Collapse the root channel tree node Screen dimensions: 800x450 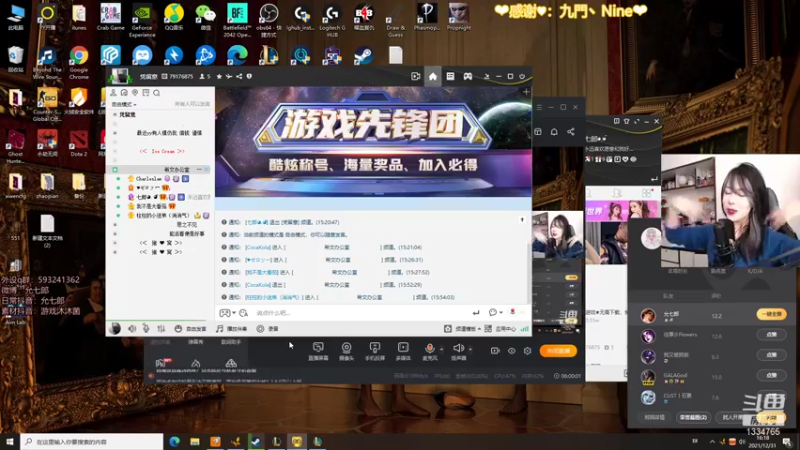(115, 115)
